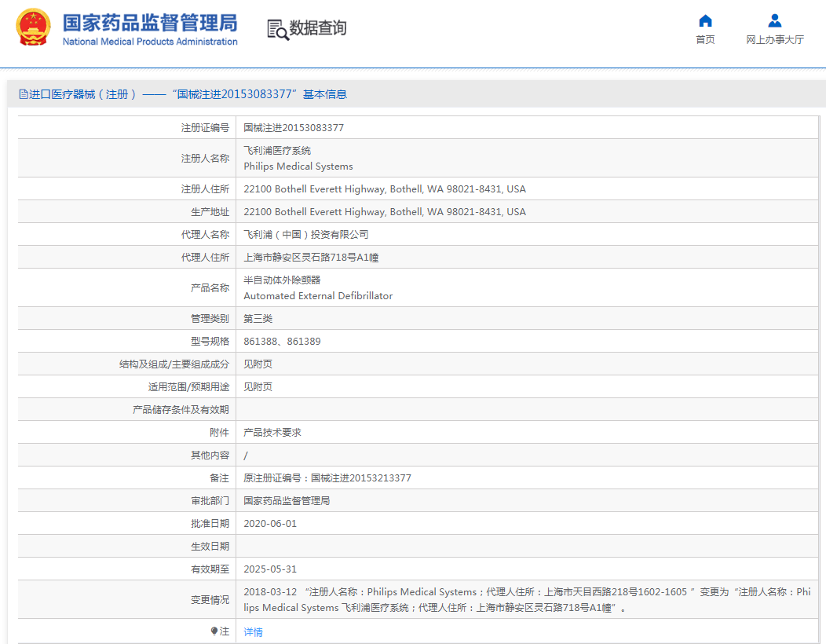826x644 pixels.
Task: Click the 变更情况 row label
Action: (x=210, y=600)
